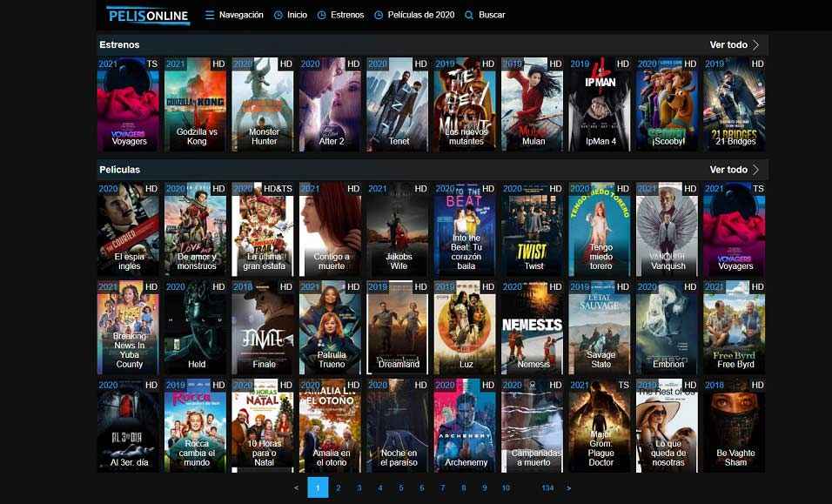
Task: Click Ver todo in the Peliculas section
Action: point(728,170)
